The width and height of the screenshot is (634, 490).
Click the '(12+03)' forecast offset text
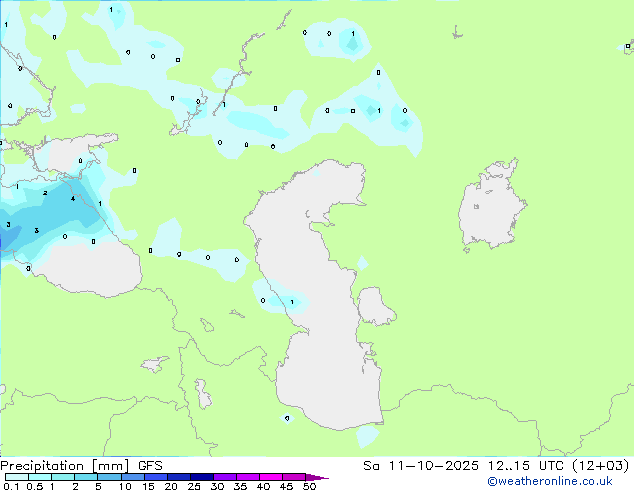pos(601,466)
